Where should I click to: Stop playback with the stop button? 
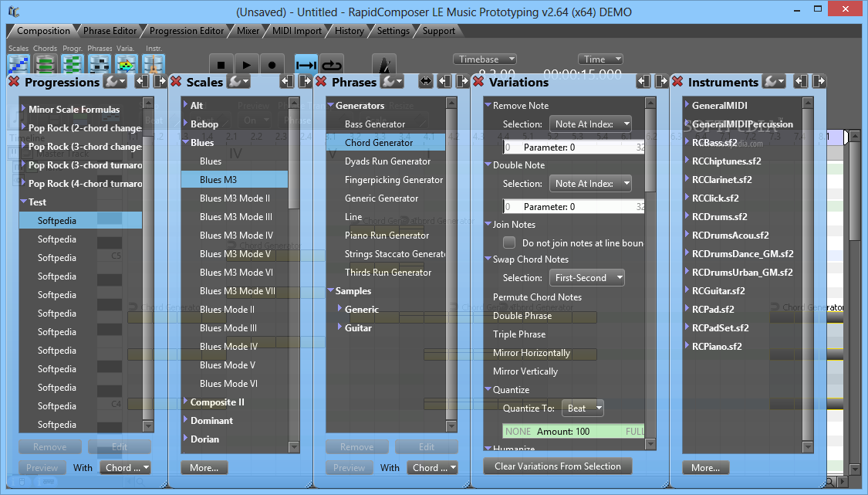point(221,65)
